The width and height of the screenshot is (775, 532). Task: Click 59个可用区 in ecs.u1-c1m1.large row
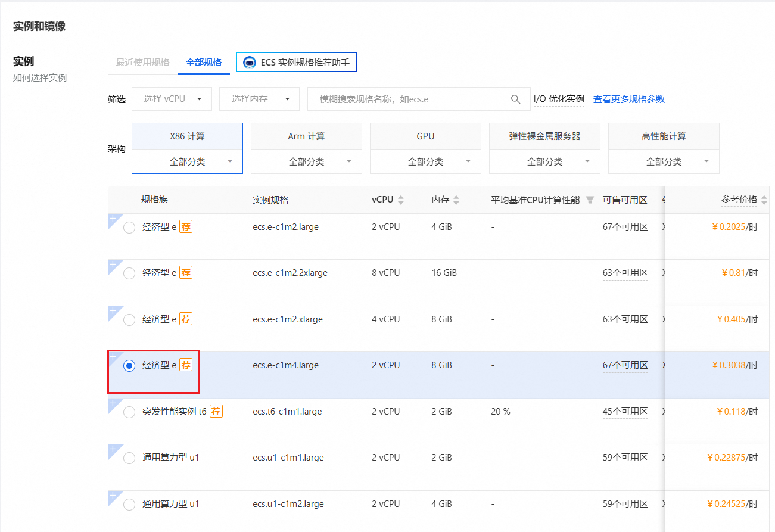coord(625,458)
